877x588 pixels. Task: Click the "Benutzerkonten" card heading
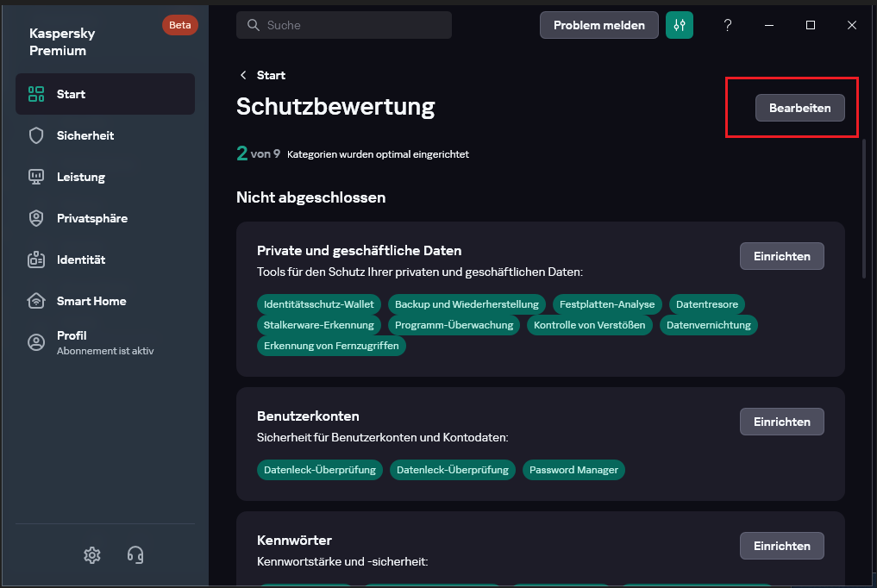click(x=308, y=416)
